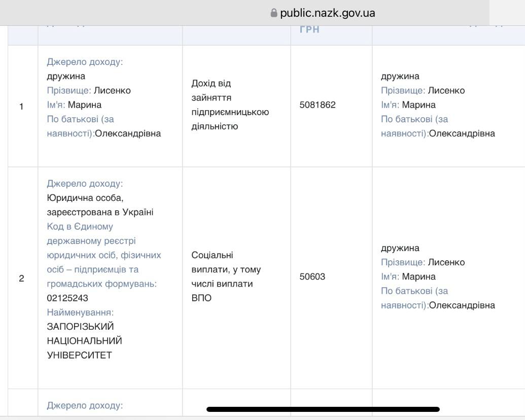The height and width of the screenshot is (420, 525).
Task: Select row number 1 cell
Action: [21, 107]
